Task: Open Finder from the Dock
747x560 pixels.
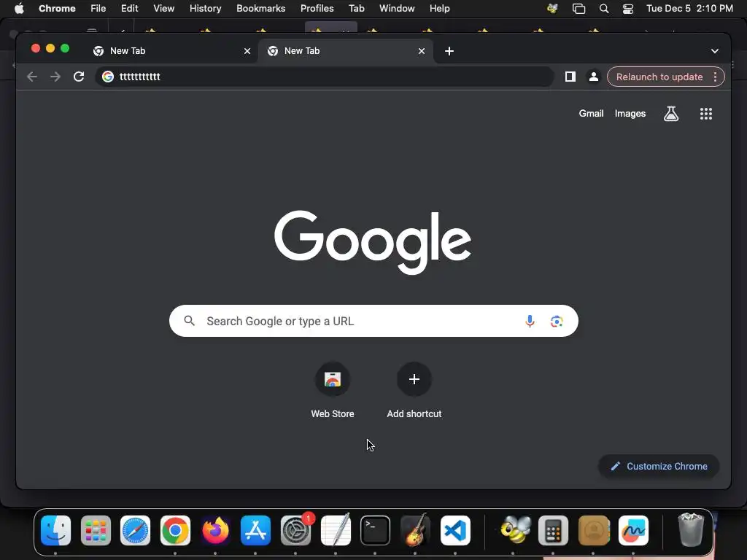Action: click(x=55, y=531)
